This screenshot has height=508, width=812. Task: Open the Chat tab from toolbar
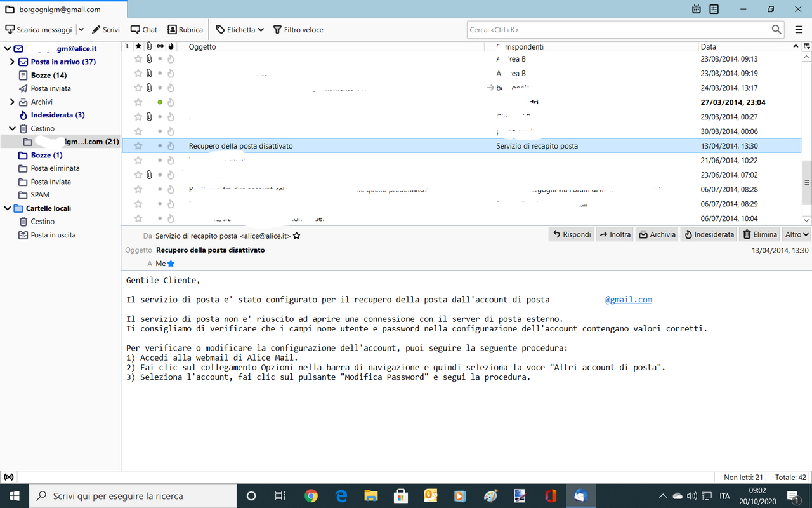coord(144,30)
